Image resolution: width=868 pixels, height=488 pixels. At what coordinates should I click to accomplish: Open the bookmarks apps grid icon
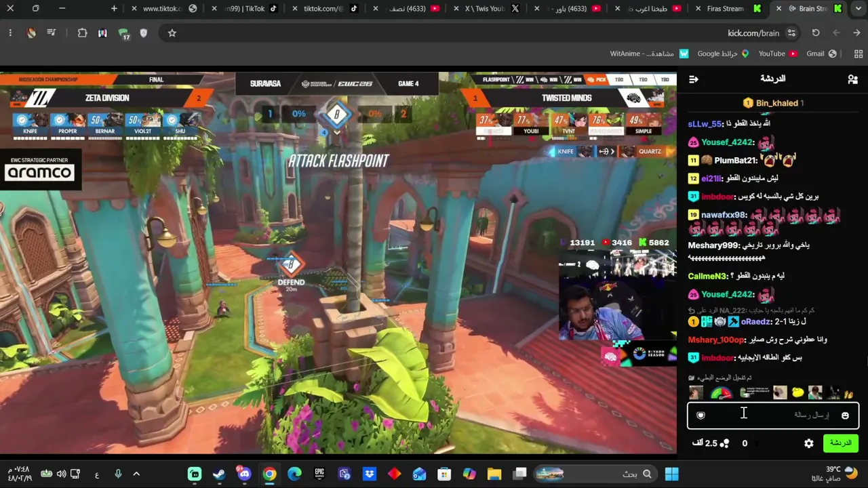(x=858, y=54)
